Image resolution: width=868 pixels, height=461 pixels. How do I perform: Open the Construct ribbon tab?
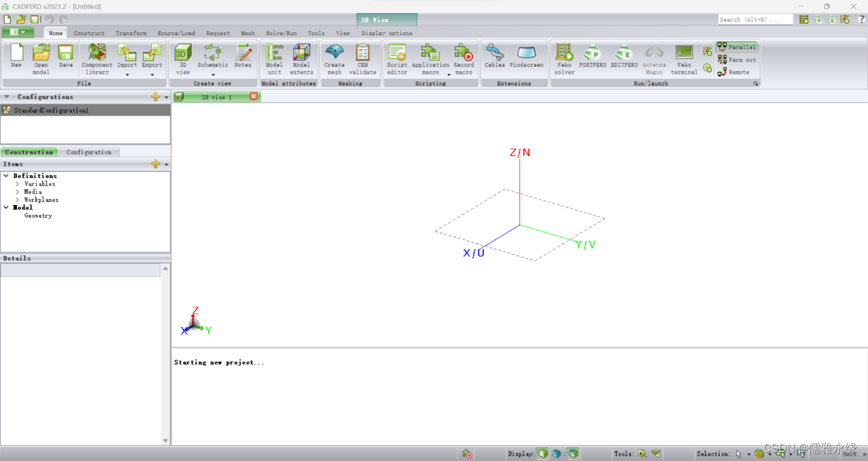pyautogui.click(x=89, y=33)
